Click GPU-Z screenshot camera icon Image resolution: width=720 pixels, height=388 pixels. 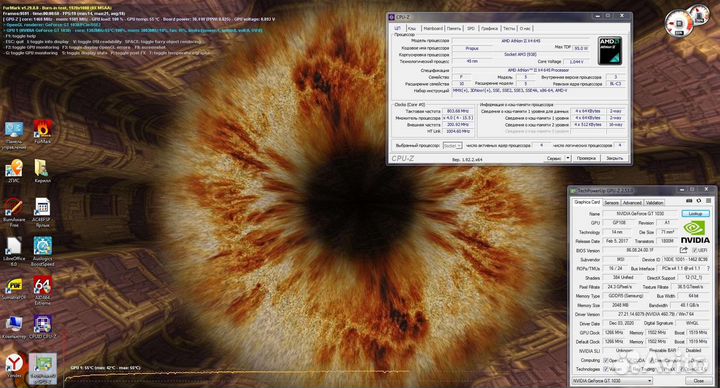(x=689, y=201)
